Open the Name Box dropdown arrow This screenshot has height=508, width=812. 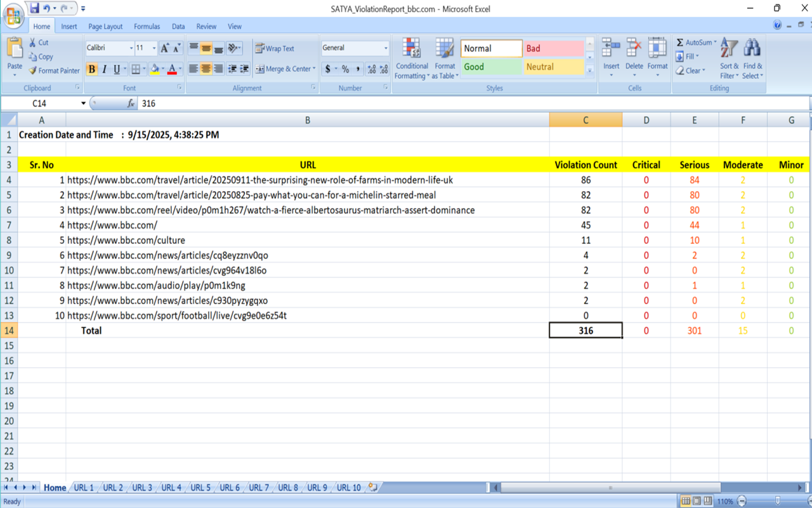coord(83,104)
